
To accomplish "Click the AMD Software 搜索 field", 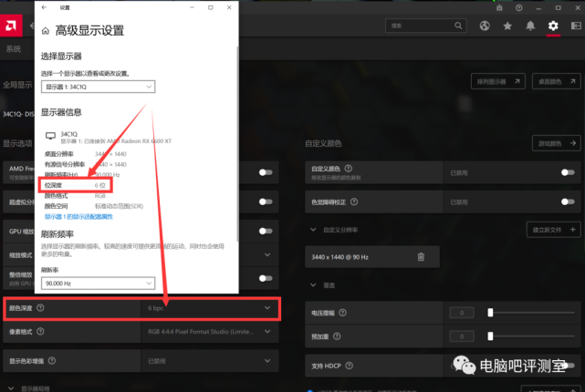I will click(425, 26).
